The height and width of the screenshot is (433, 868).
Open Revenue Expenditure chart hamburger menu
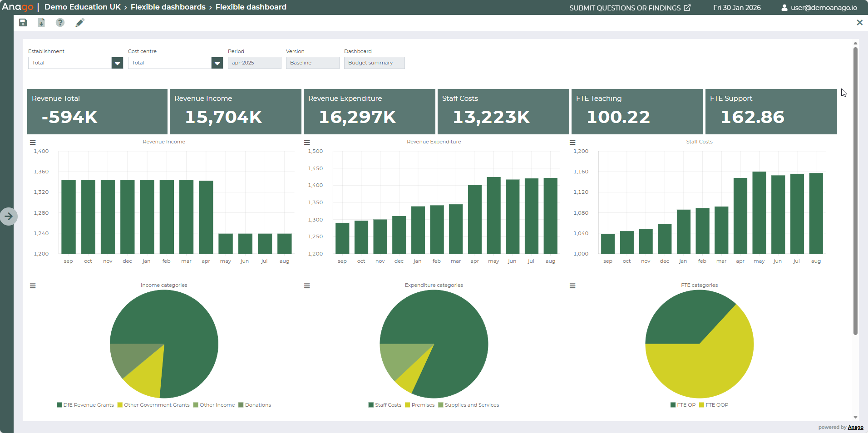coord(307,143)
